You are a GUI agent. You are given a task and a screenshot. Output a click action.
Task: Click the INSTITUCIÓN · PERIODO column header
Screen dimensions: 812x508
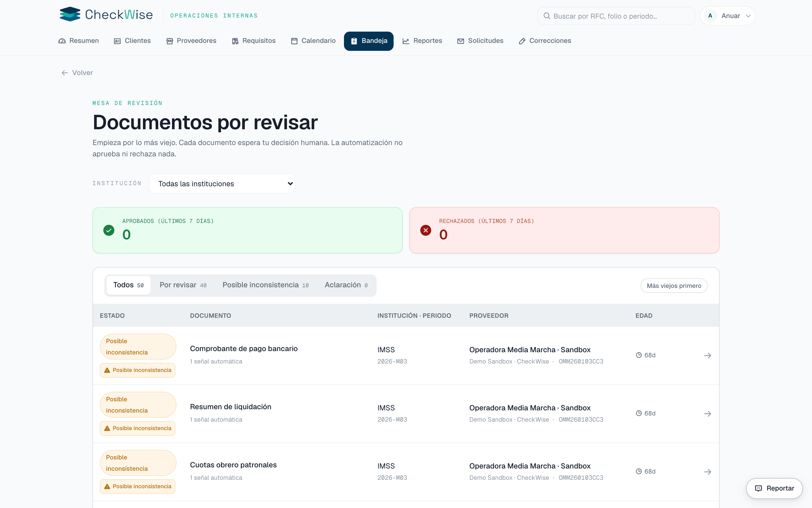pos(414,316)
